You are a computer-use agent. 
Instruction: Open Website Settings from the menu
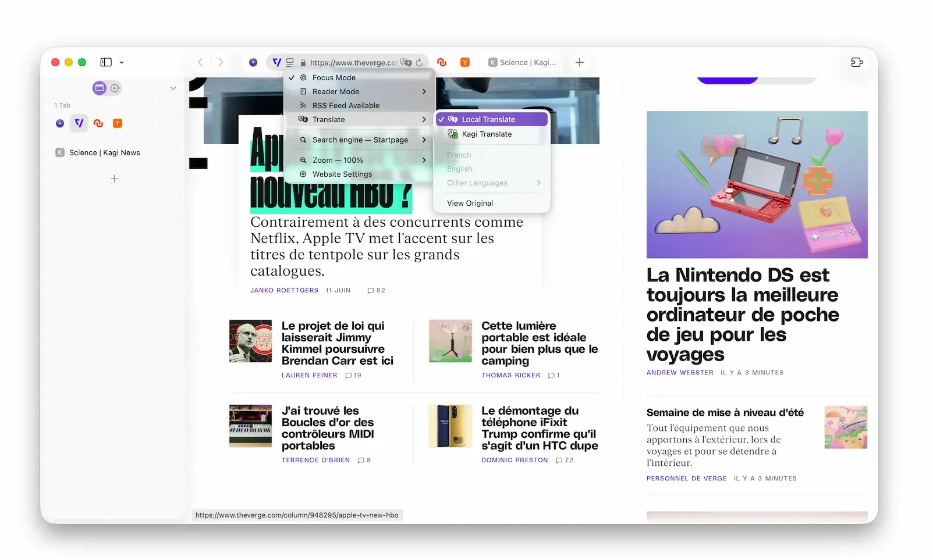[359, 174]
